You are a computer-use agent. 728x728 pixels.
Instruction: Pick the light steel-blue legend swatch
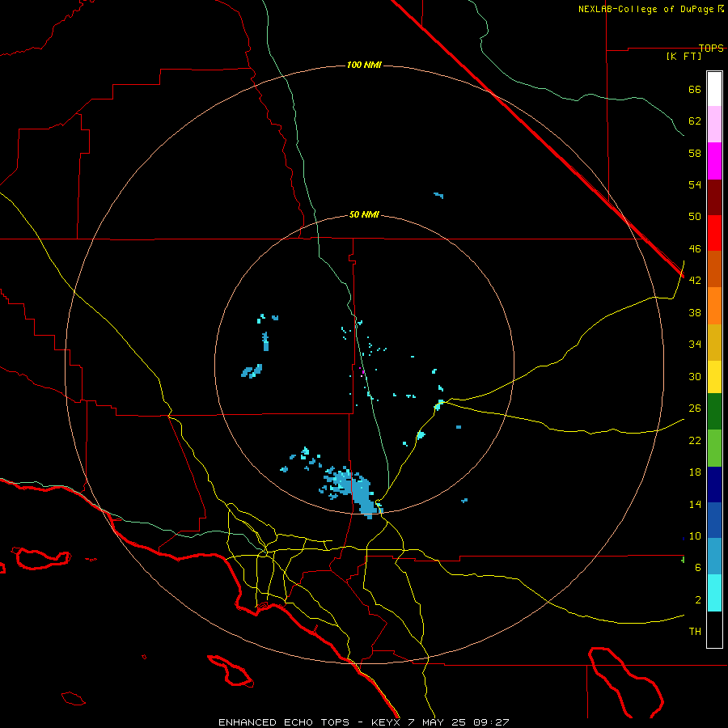pos(714,557)
